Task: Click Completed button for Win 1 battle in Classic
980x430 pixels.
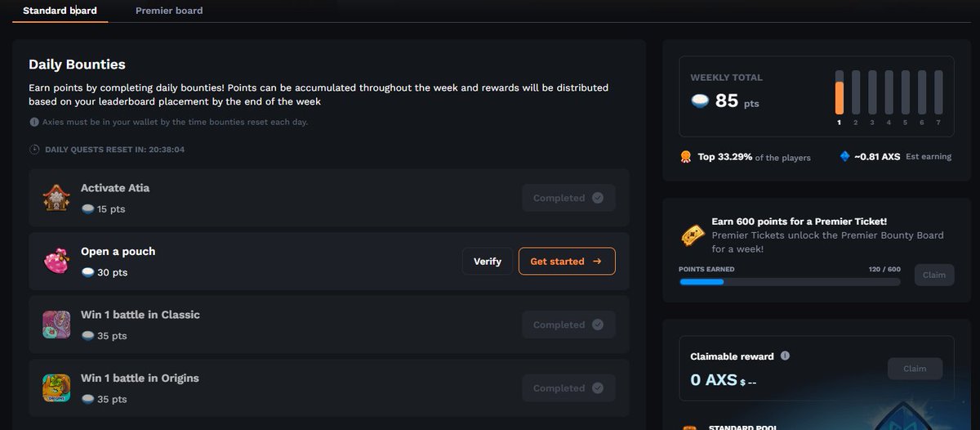Action: coord(568,325)
